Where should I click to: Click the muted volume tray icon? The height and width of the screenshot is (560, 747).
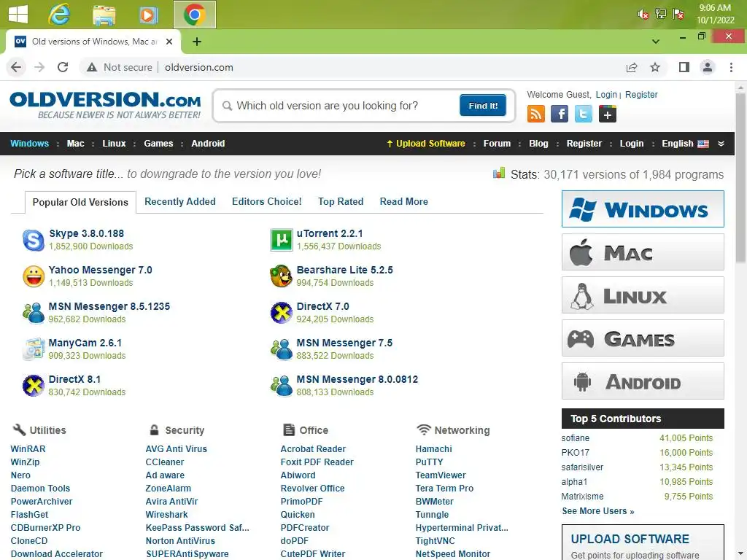click(643, 15)
